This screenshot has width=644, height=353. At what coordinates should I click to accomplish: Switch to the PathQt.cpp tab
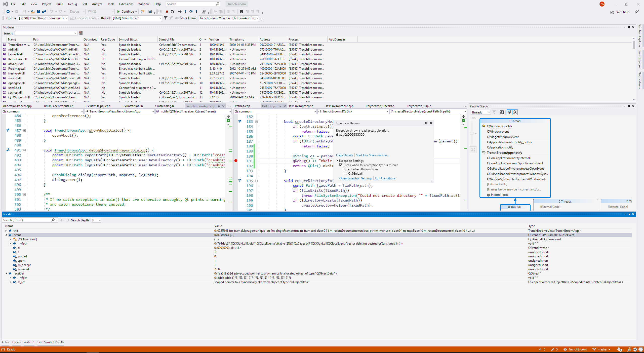point(243,106)
